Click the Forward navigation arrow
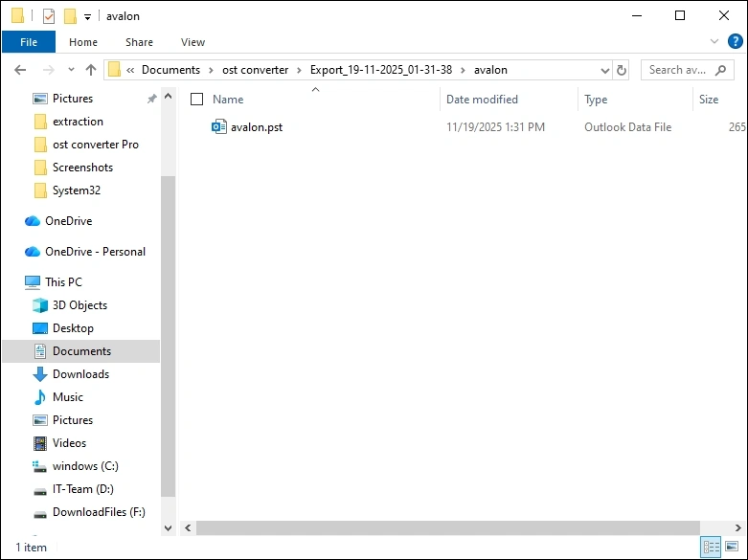The width and height of the screenshot is (748, 560). coord(48,70)
